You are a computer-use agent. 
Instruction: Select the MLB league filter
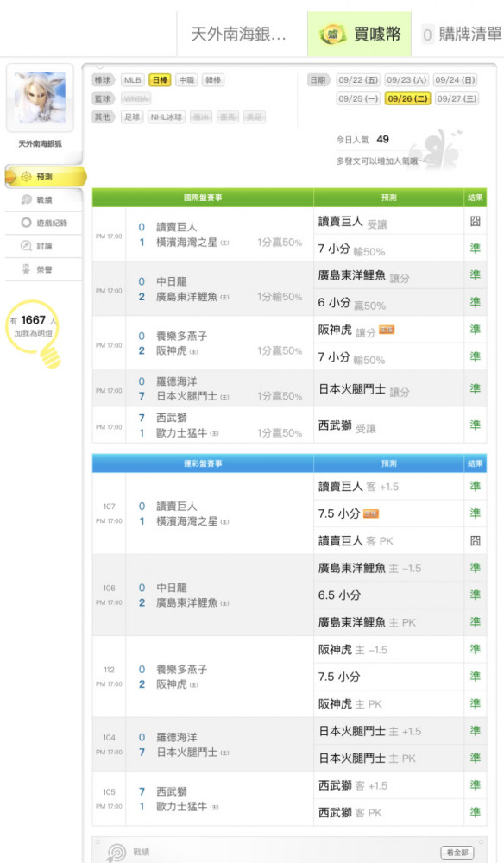(133, 79)
